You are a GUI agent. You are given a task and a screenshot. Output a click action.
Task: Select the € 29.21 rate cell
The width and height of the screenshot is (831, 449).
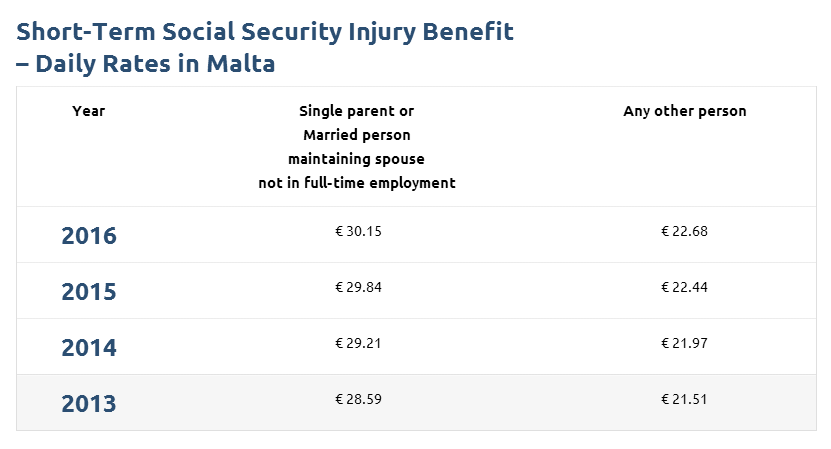[x=358, y=343]
